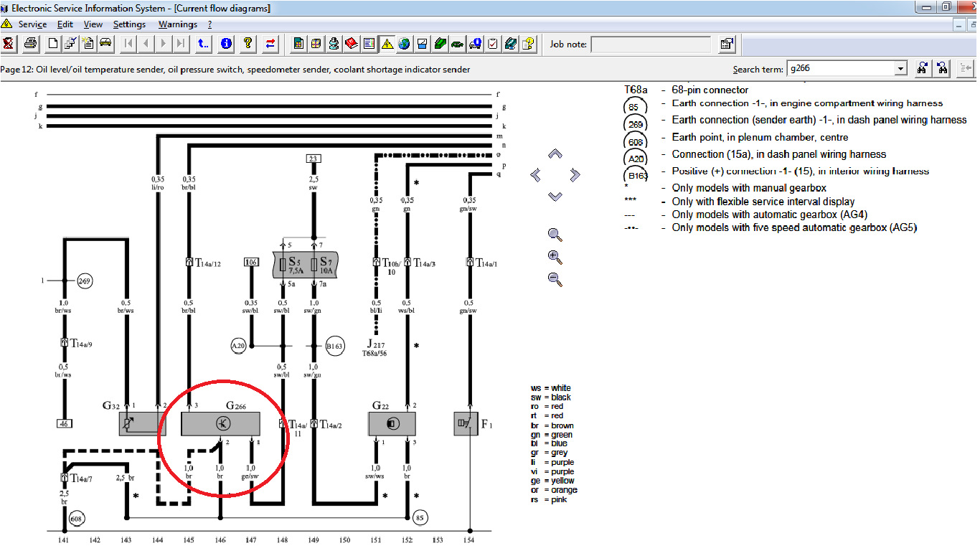
Task: Click the clipboard with red checkmark icon
Action: click(493, 44)
